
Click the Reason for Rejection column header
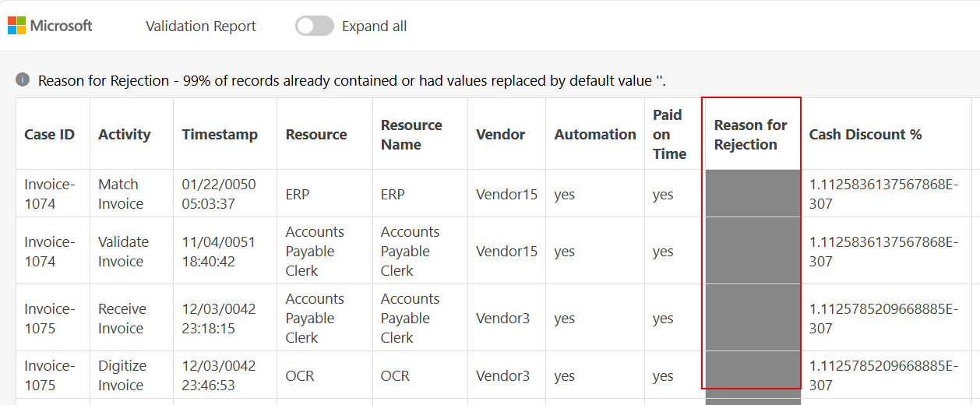(750, 135)
